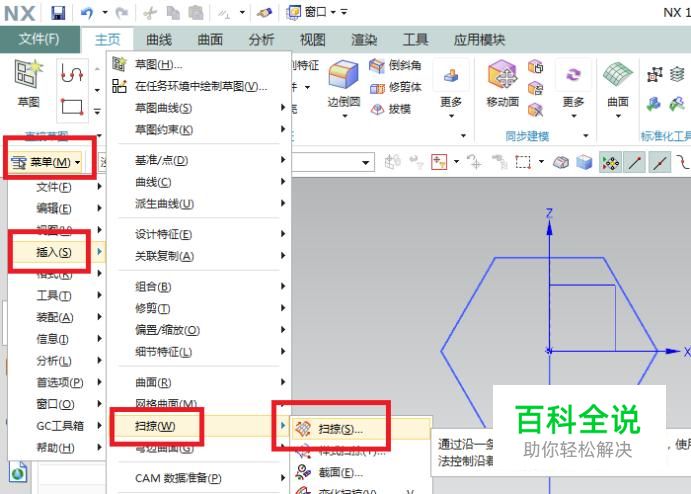
Task: Click the 草图 sketch button in ribbon
Action: (29, 83)
